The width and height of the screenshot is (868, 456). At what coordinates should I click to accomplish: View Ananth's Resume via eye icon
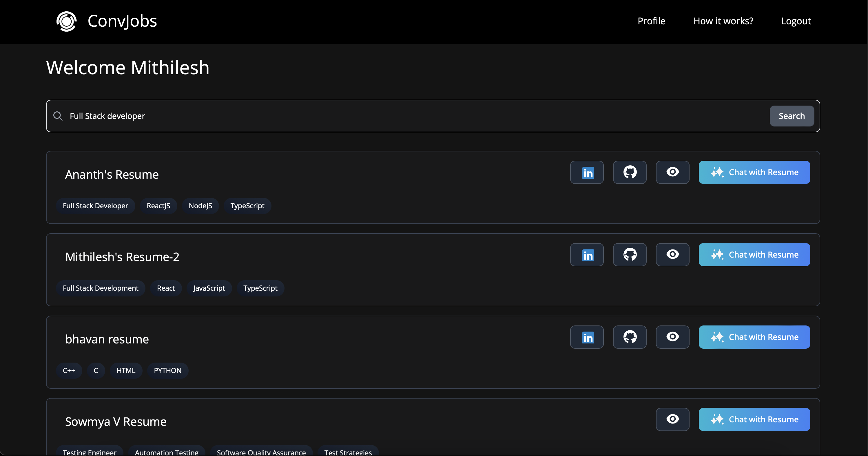[672, 172]
